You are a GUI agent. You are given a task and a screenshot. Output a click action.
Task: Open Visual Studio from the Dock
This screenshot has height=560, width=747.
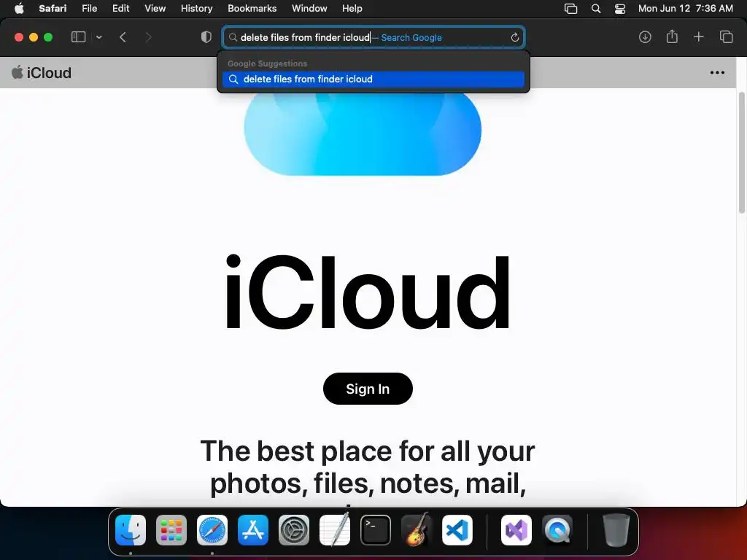(516, 530)
